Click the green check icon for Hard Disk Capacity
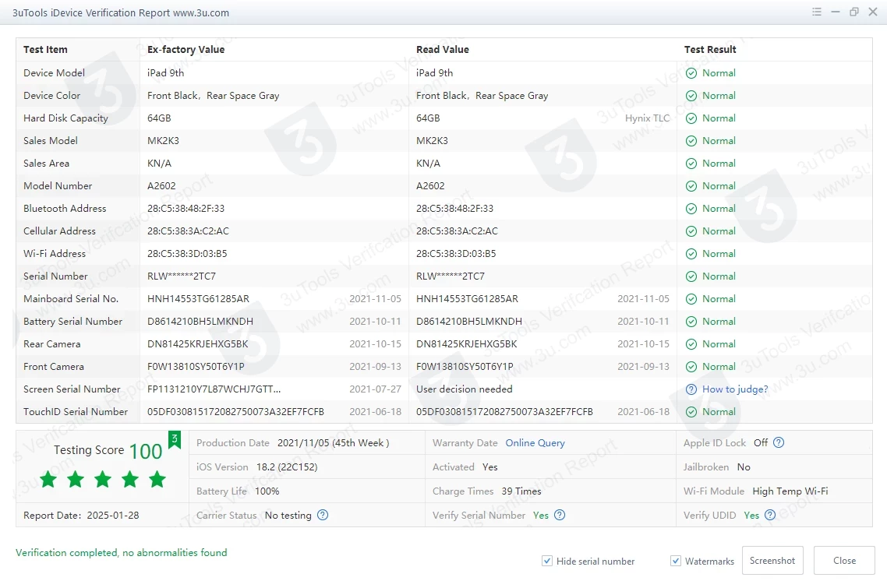 tap(691, 118)
